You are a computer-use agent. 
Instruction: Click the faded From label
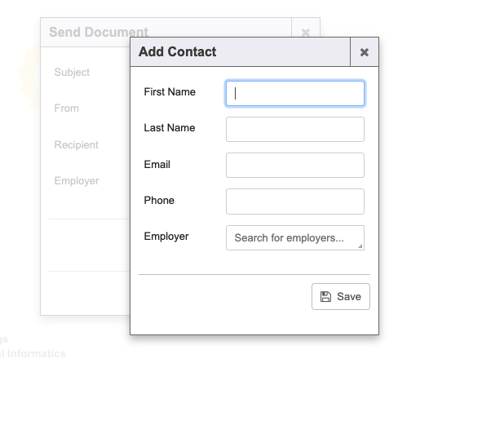click(67, 108)
